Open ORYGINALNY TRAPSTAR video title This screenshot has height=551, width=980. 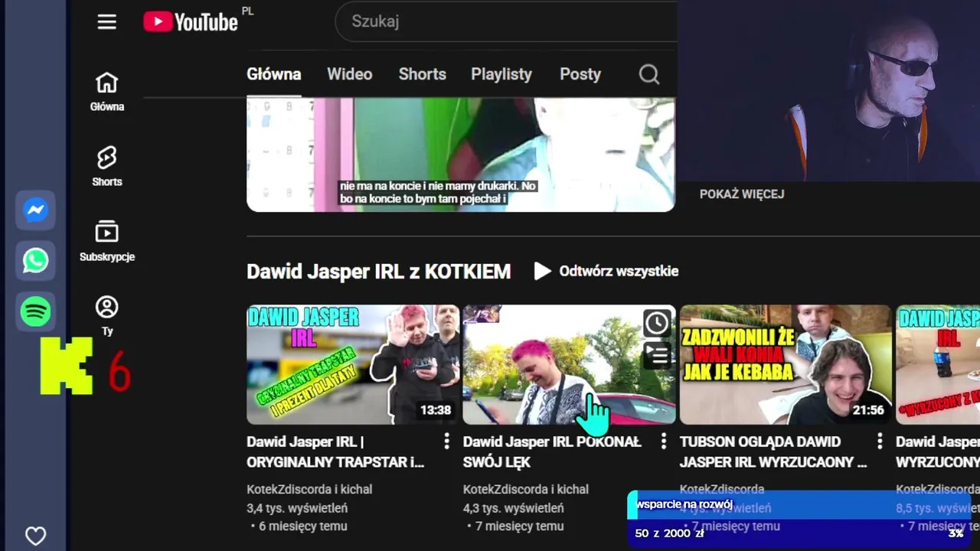tap(336, 452)
